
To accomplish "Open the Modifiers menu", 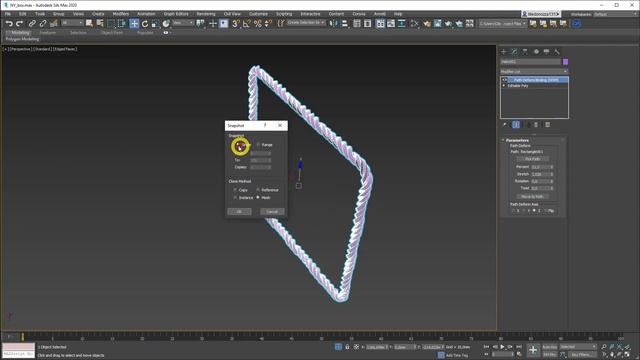I will pos(120,14).
